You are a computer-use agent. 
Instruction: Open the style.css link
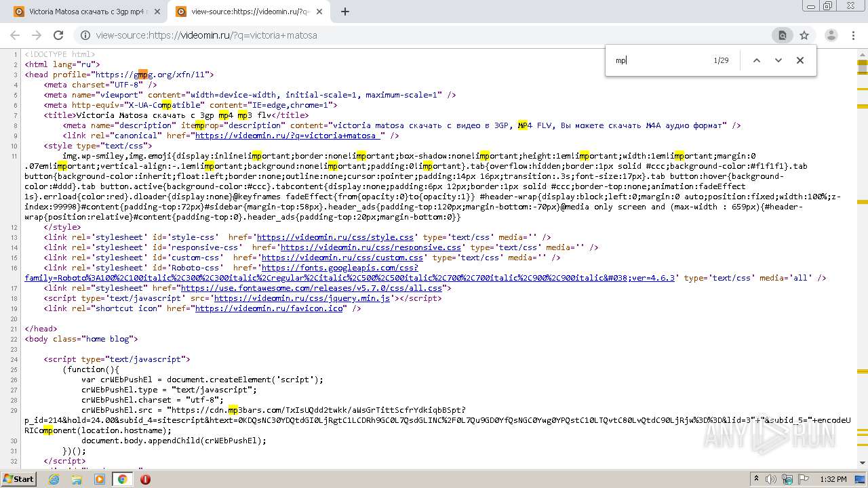tap(335, 237)
